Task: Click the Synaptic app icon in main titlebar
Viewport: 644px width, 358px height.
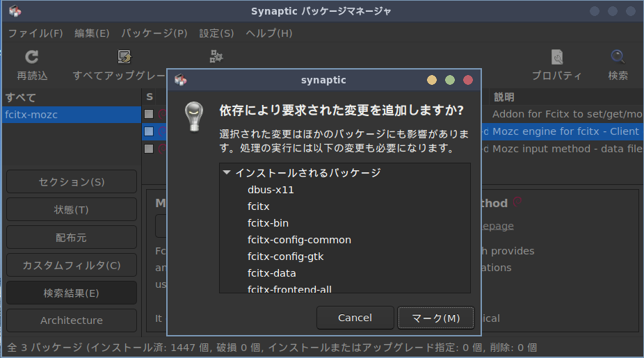Action: [x=15, y=11]
